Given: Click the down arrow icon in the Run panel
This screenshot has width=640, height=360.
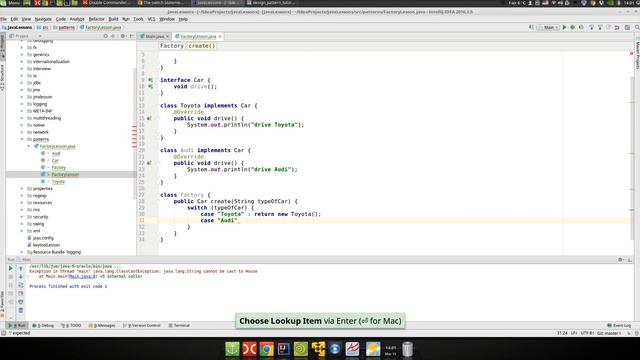Looking at the screenshot, I should pyautogui.click(x=21, y=277).
